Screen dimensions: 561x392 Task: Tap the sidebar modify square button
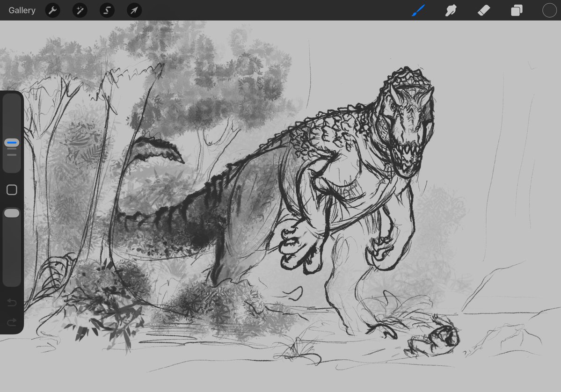12,189
